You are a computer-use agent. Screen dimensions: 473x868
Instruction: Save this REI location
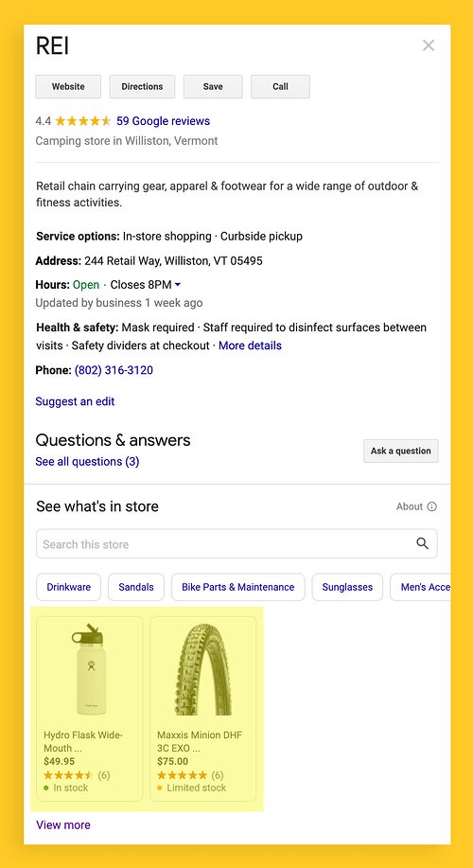(213, 87)
